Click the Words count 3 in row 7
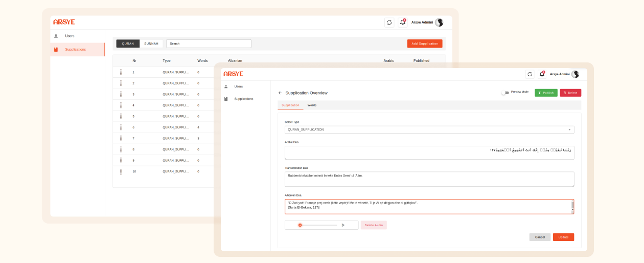The height and width of the screenshot is (263, 644). [x=198, y=138]
